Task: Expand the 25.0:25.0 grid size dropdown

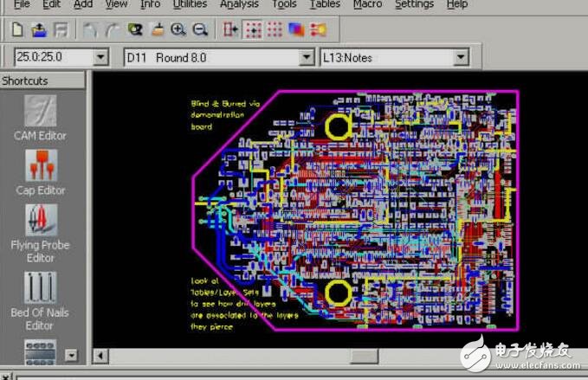Action: [100, 58]
